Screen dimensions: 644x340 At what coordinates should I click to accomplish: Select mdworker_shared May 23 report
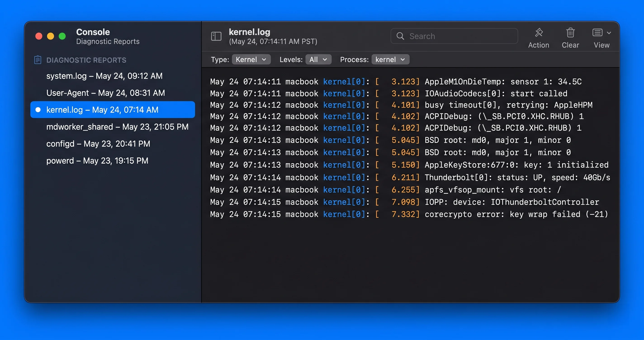point(113,127)
